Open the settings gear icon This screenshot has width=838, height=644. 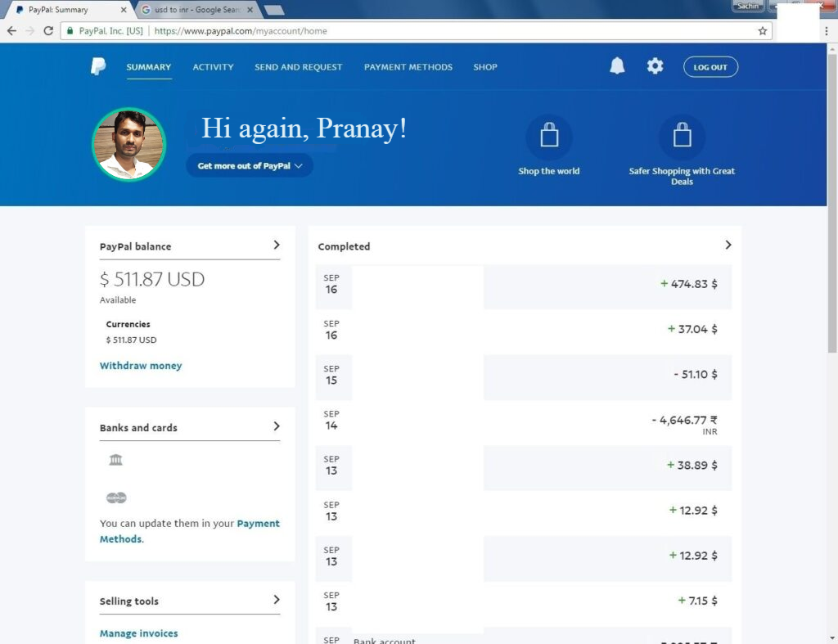(655, 67)
